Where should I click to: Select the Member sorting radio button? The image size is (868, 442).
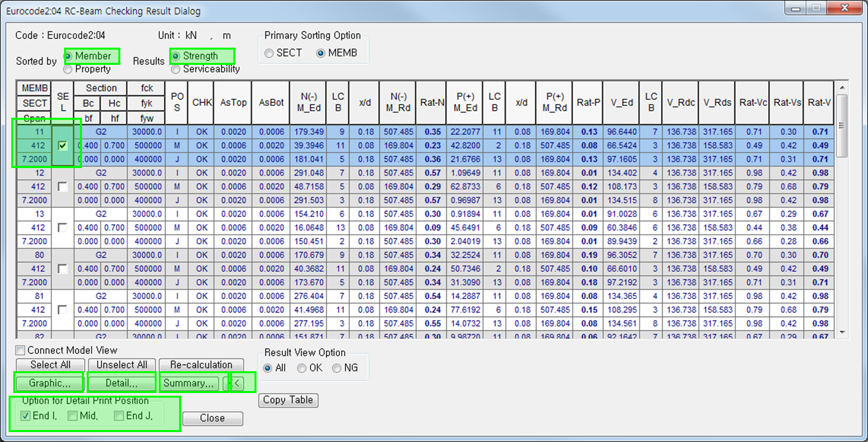pos(68,56)
